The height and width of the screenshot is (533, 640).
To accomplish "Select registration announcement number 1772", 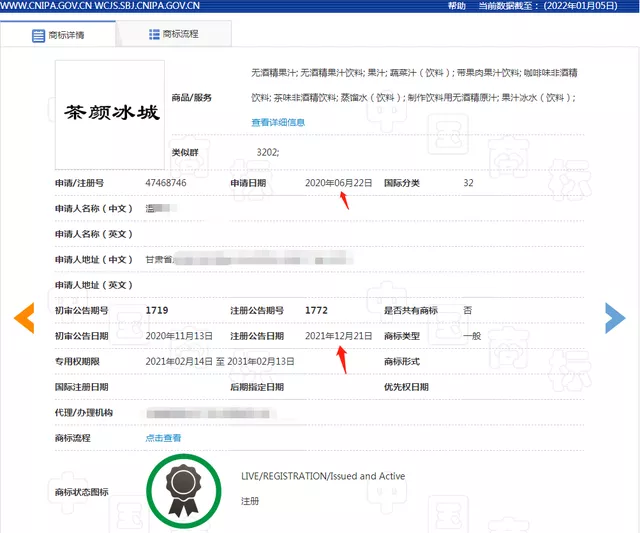I will tap(316, 310).
